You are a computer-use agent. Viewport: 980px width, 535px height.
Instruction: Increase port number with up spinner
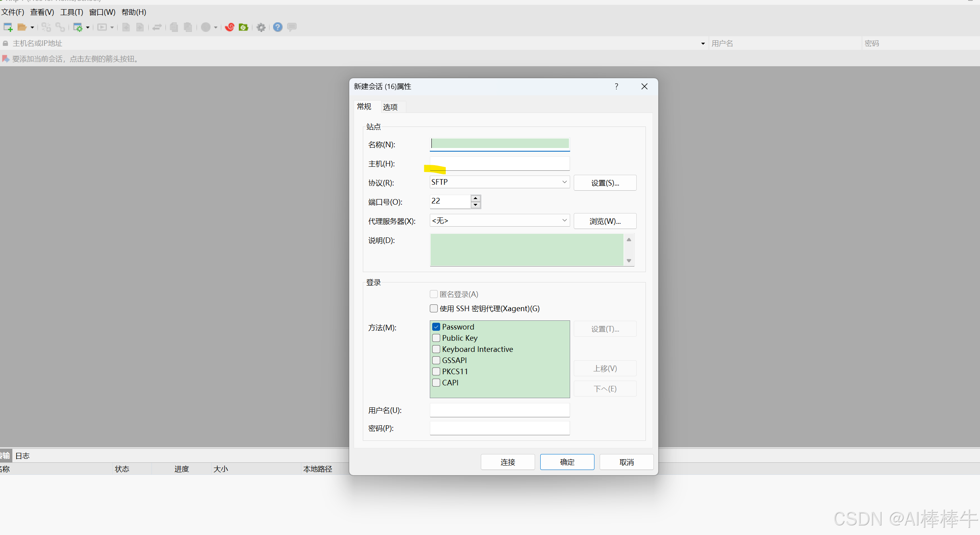tap(475, 198)
